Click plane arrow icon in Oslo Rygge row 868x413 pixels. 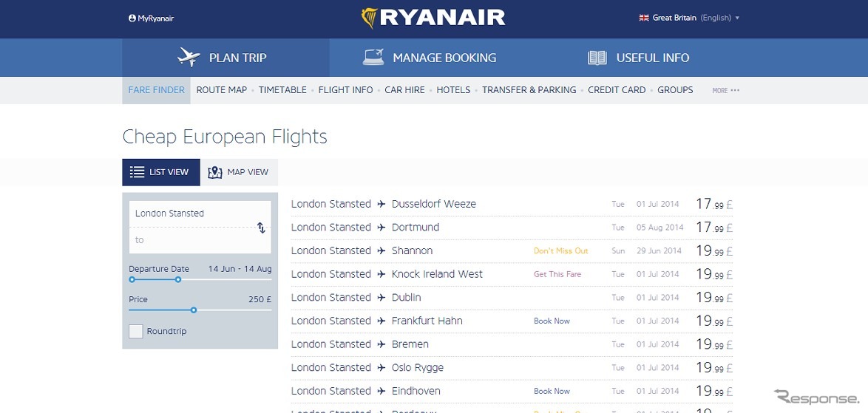pyautogui.click(x=382, y=368)
